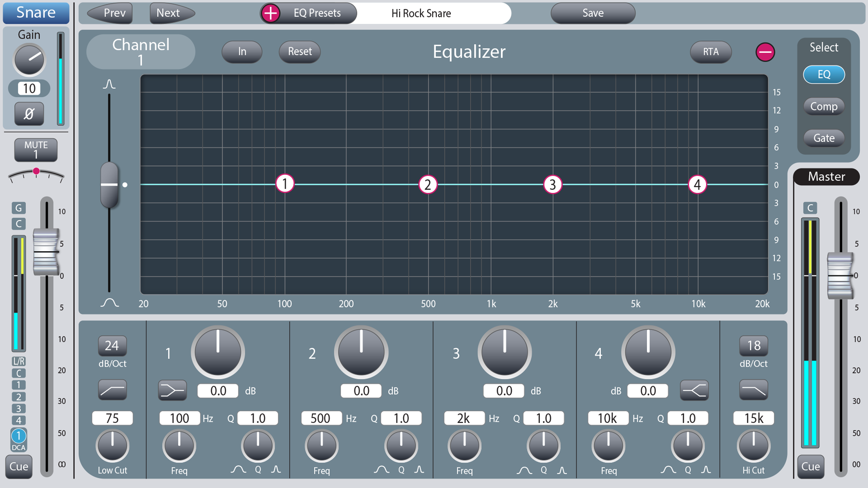Click the Save preset button
The image size is (868, 488).
click(593, 13)
